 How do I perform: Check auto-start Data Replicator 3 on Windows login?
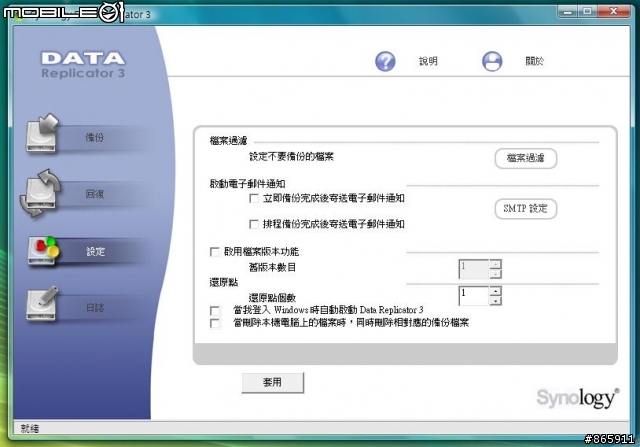(215, 311)
